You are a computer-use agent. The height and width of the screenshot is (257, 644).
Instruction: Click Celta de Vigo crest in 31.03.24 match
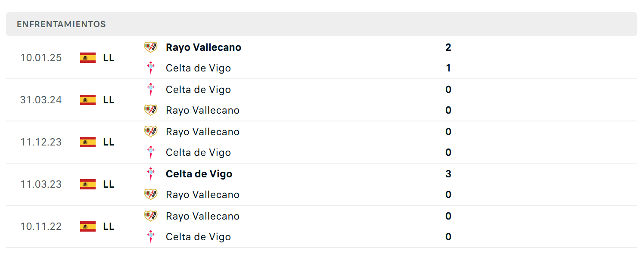coord(151,90)
